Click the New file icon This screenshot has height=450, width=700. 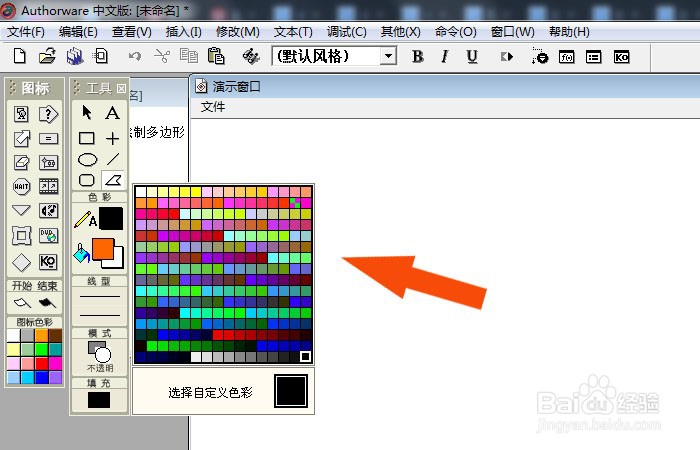coord(20,56)
